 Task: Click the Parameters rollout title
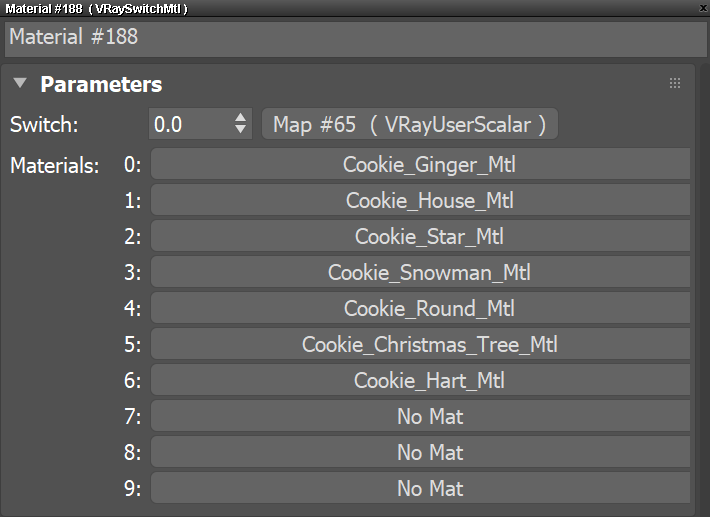tap(101, 84)
